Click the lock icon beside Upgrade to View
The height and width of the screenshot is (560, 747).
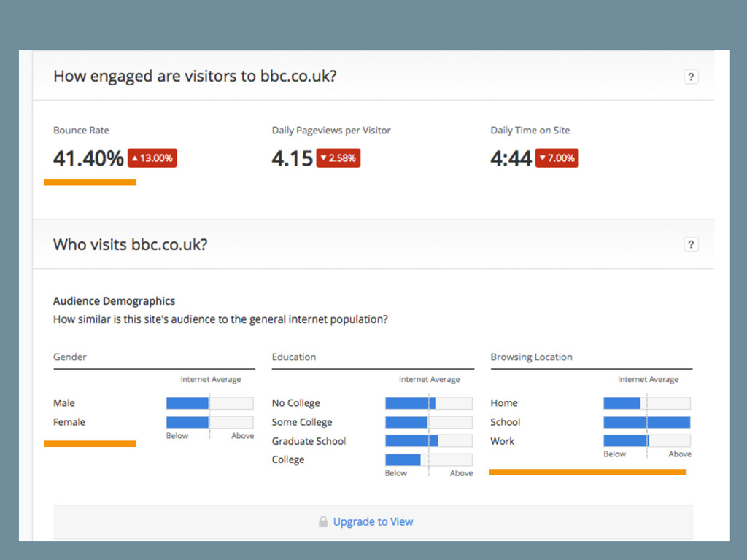point(323,521)
